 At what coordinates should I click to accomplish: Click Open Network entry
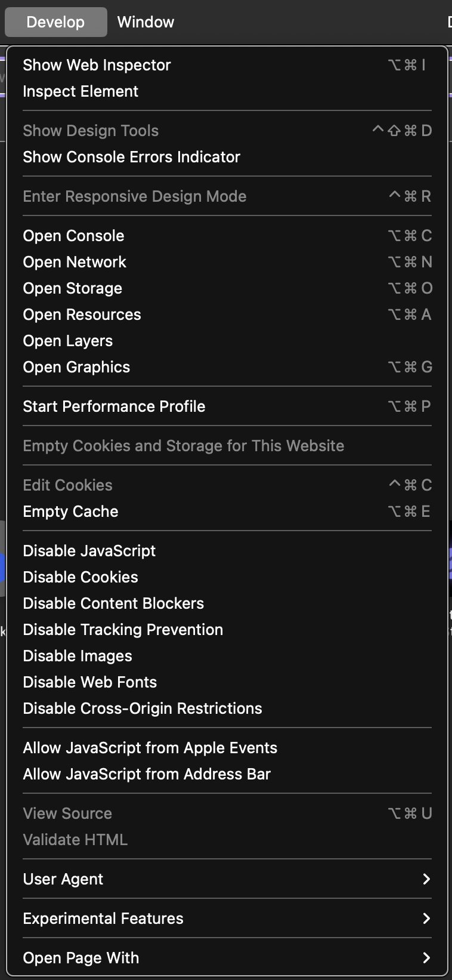75,262
